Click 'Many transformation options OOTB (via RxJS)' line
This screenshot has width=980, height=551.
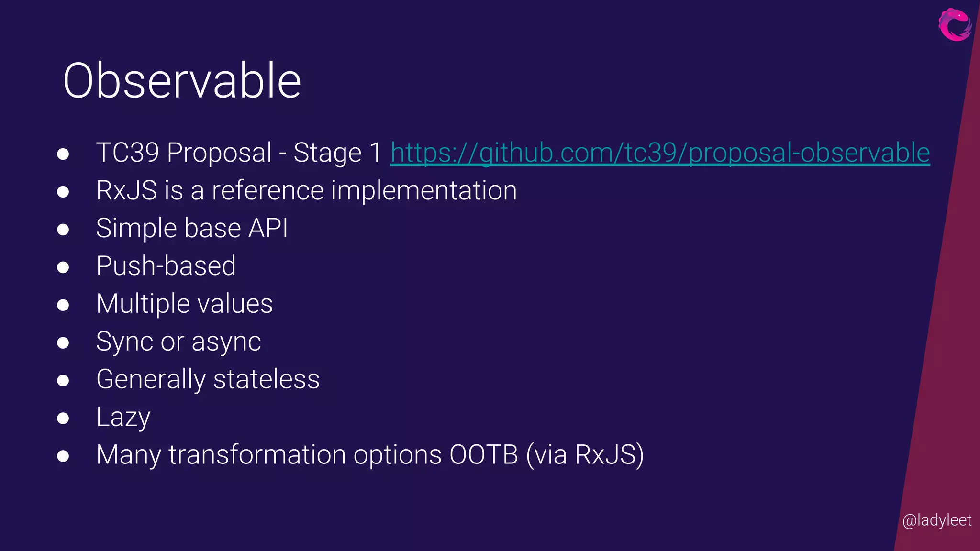pos(370,455)
